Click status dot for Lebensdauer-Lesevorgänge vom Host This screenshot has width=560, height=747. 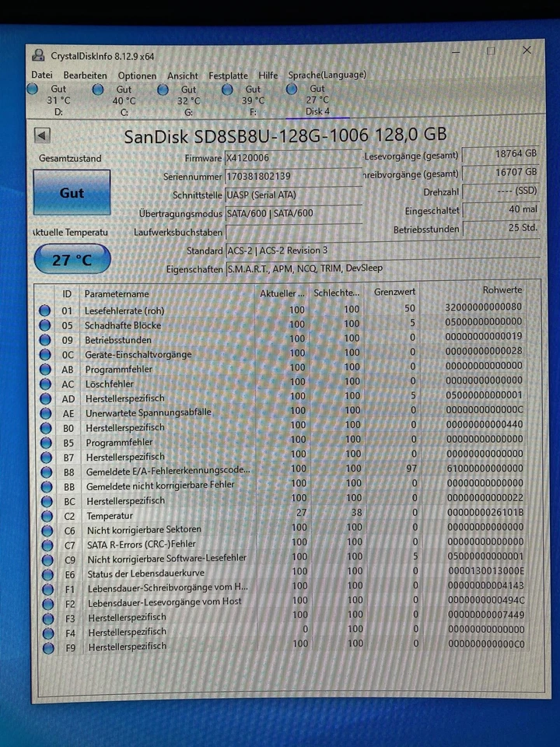(x=47, y=604)
